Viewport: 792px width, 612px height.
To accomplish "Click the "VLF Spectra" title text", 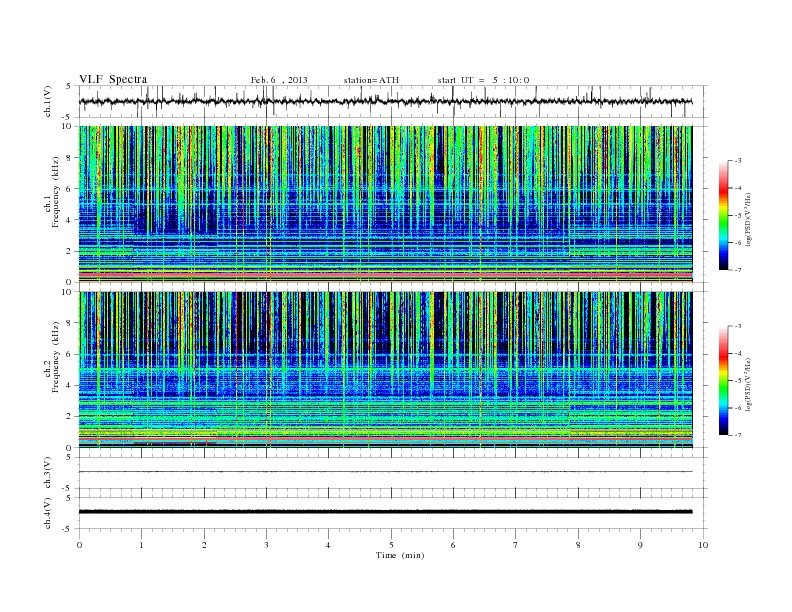I will pyautogui.click(x=113, y=79).
